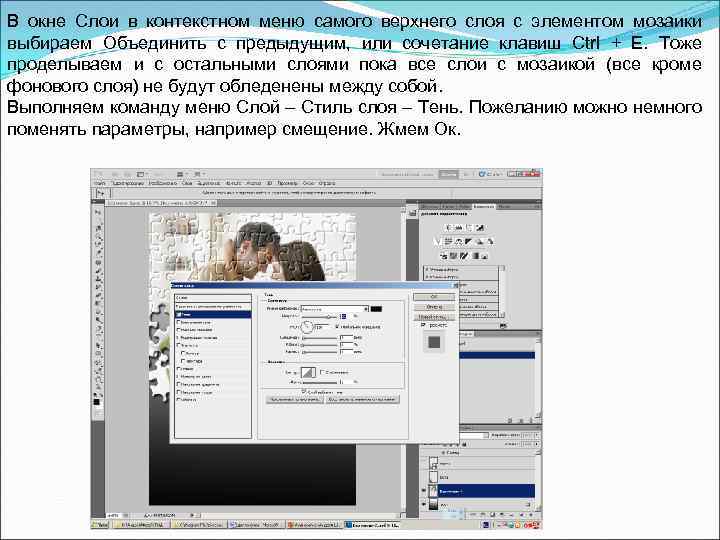The height and width of the screenshot is (540, 720).
Task: Expand first preset group in Adjustments list
Action: [x=427, y=270]
